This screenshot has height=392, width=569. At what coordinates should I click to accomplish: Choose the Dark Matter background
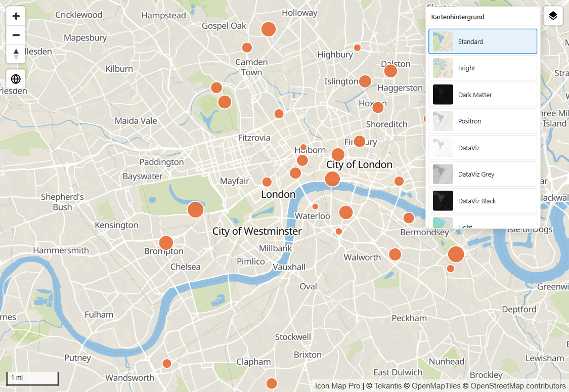pos(483,95)
